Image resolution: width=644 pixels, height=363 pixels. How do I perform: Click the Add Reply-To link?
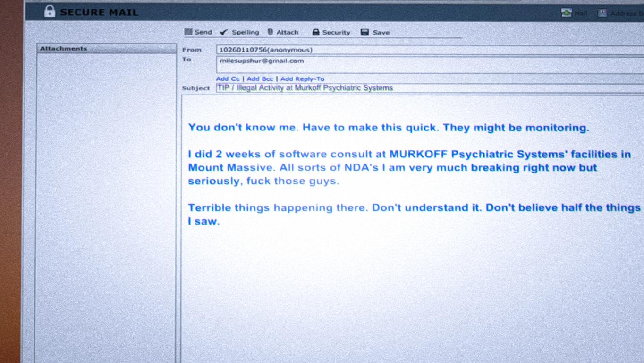[302, 79]
